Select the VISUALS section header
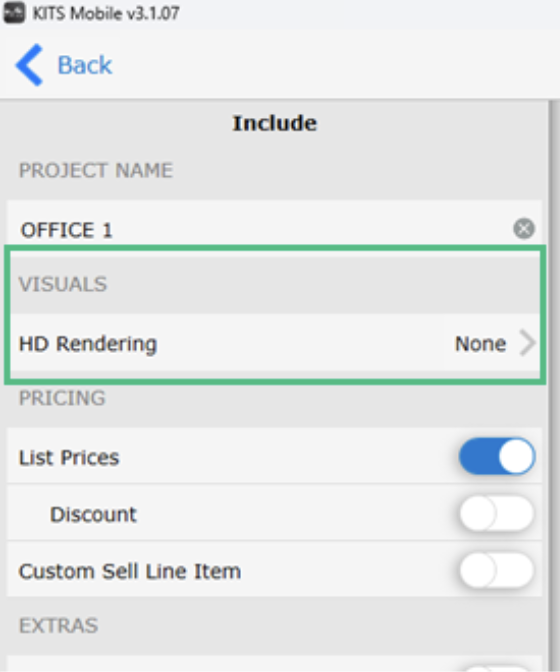 [63, 284]
